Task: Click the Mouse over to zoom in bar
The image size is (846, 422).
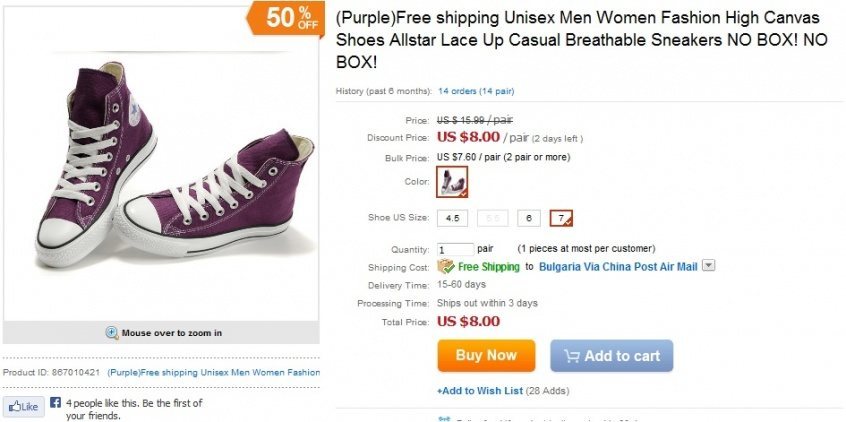Action: [172, 333]
